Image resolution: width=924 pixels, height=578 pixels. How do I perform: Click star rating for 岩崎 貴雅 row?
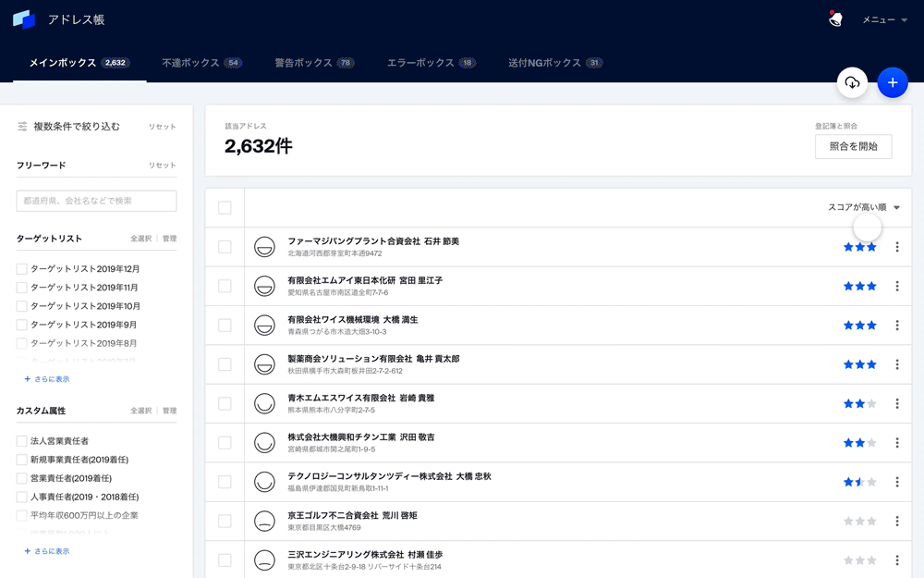coord(859,403)
